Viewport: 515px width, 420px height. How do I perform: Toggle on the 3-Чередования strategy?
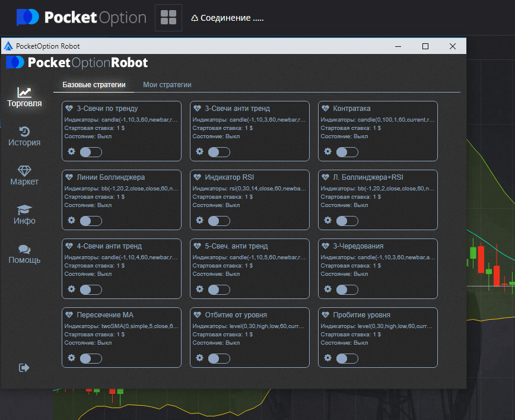(x=347, y=289)
